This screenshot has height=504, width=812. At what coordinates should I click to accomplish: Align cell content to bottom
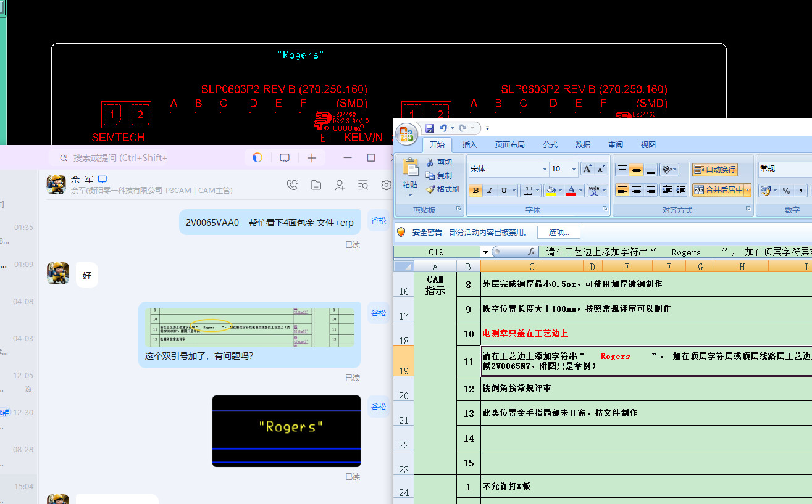(x=651, y=169)
